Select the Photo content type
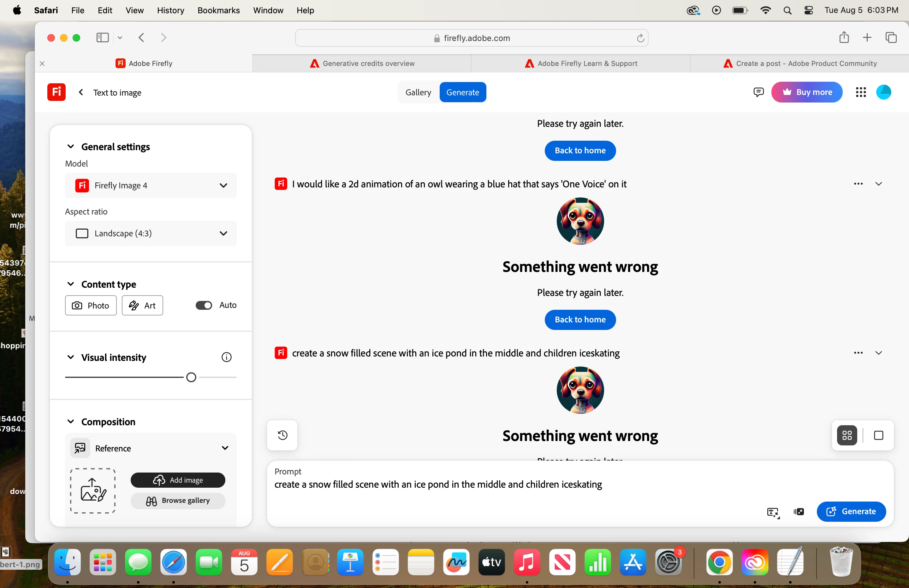This screenshot has height=588, width=909. (91, 305)
